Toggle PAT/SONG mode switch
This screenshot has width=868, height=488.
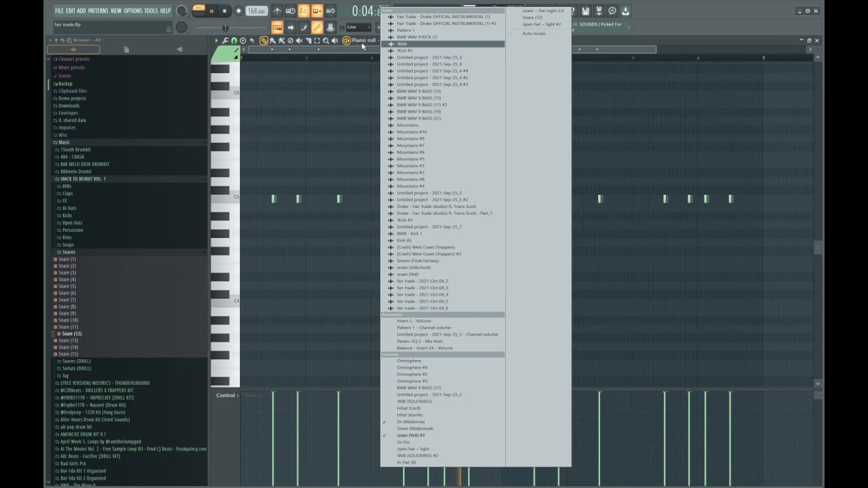[x=199, y=11]
